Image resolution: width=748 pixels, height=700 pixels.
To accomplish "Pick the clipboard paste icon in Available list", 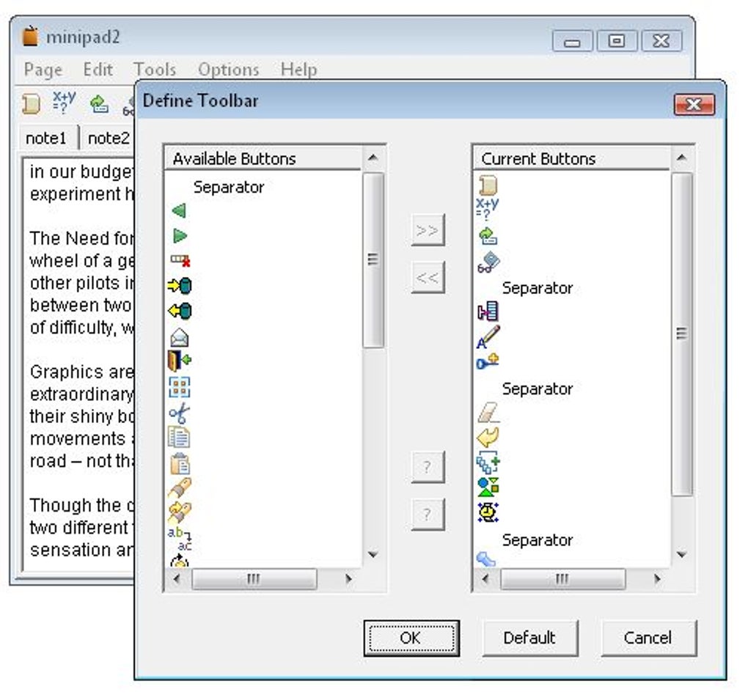I will (x=180, y=463).
